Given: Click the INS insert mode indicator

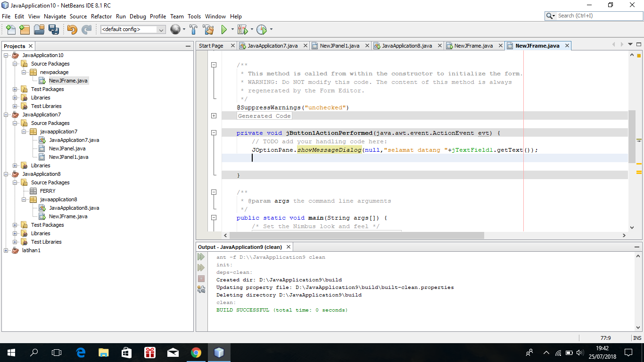Looking at the screenshot, I should click(637, 338).
